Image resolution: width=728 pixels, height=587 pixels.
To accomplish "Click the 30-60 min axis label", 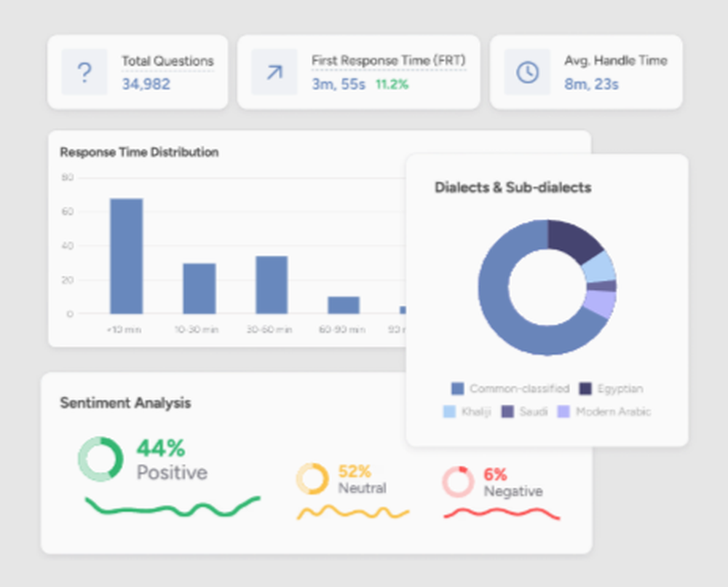I will click(x=269, y=329).
